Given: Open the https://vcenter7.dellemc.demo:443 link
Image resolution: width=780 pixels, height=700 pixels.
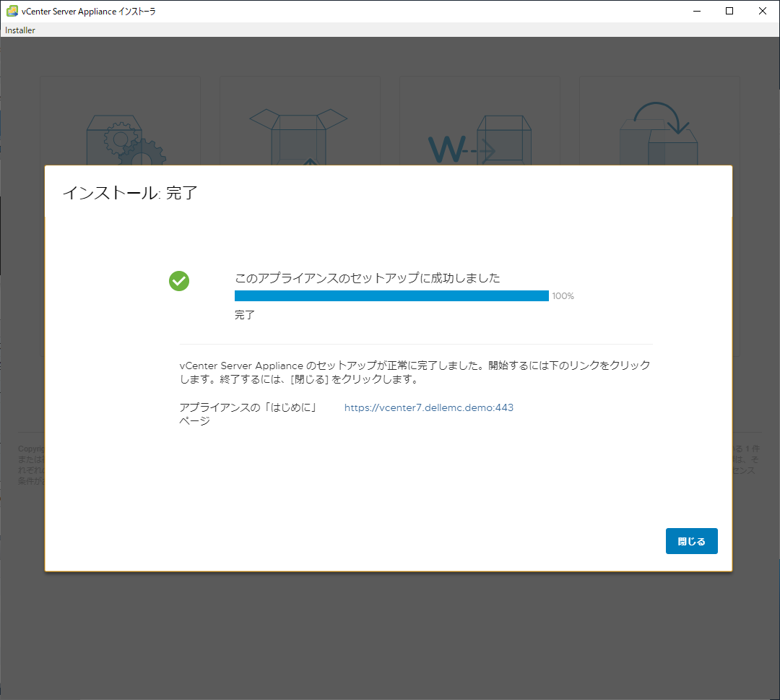Looking at the screenshot, I should pos(429,407).
